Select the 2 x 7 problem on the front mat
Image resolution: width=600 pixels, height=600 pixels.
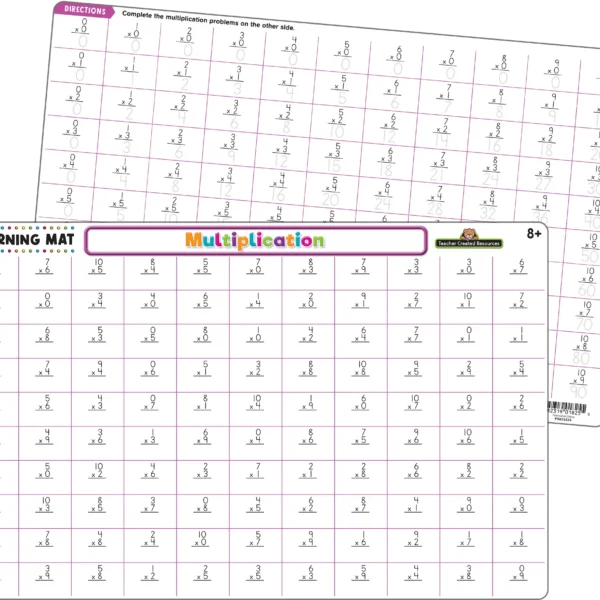coord(414,300)
